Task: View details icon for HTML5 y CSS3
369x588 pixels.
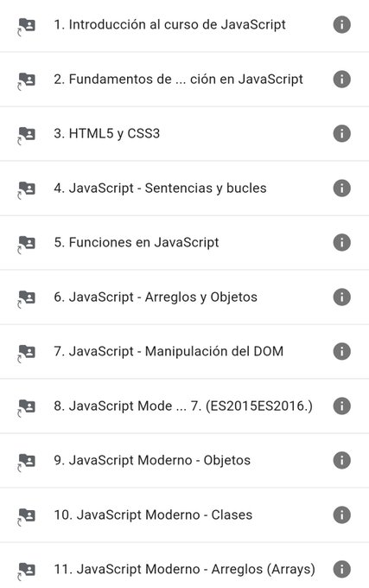Action: pos(341,133)
